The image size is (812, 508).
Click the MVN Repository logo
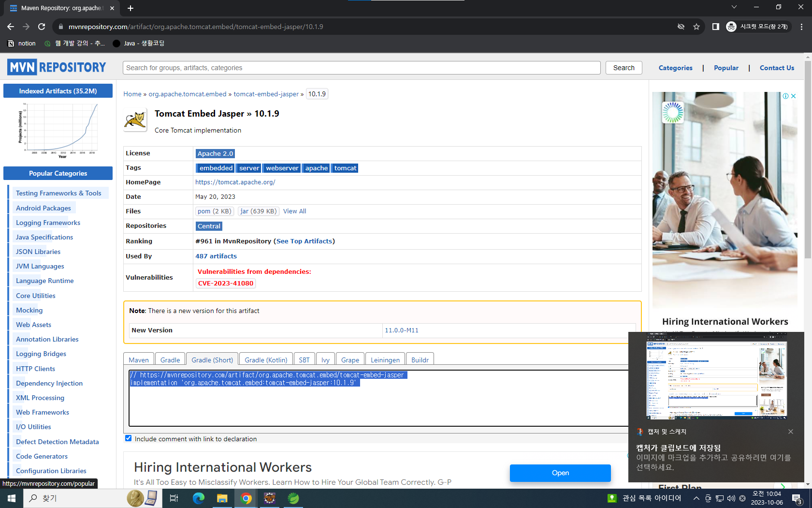coord(57,67)
